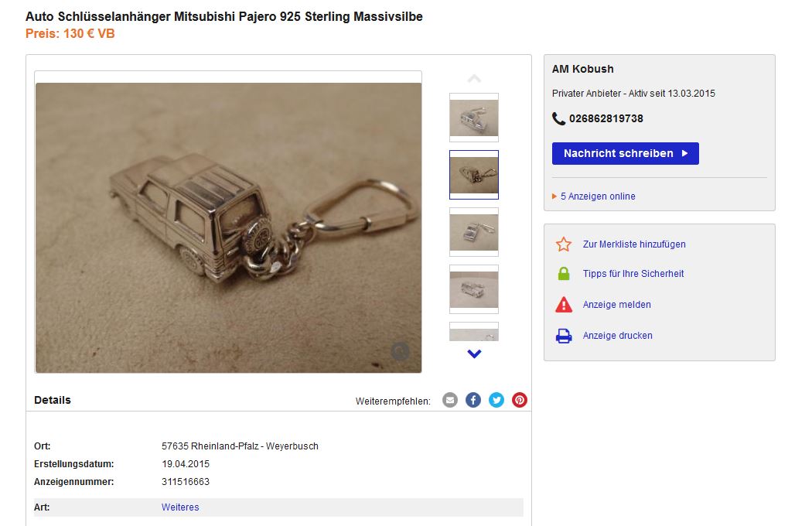
Task: Click the magnifier zoom icon on photo
Action: pyautogui.click(x=400, y=352)
